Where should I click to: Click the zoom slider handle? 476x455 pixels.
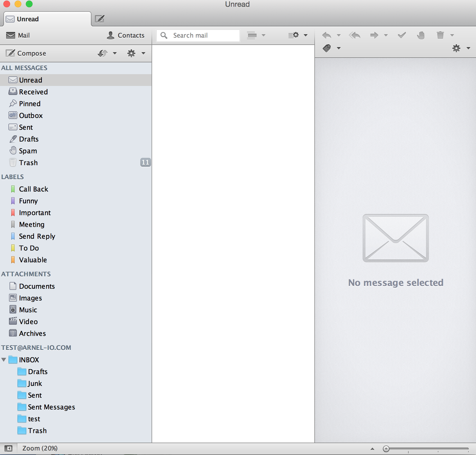coord(386,449)
